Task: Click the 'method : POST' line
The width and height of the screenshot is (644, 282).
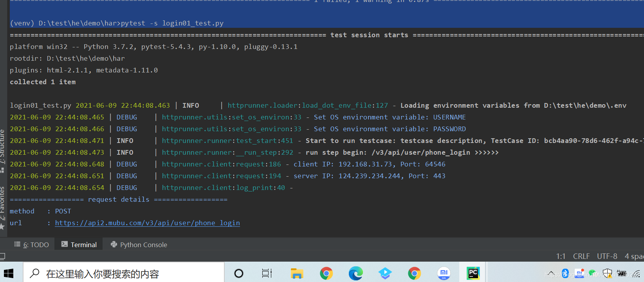Action: click(x=40, y=211)
